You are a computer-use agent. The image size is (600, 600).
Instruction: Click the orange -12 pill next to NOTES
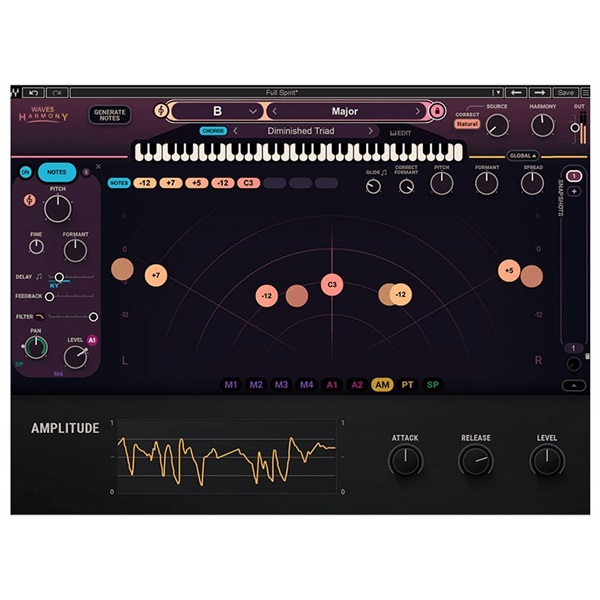(x=145, y=183)
